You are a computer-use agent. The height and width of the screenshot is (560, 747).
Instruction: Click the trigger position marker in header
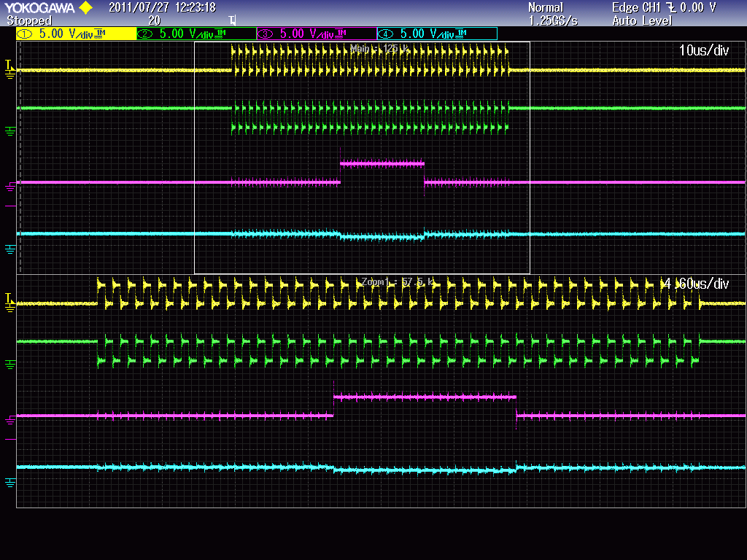point(232,20)
